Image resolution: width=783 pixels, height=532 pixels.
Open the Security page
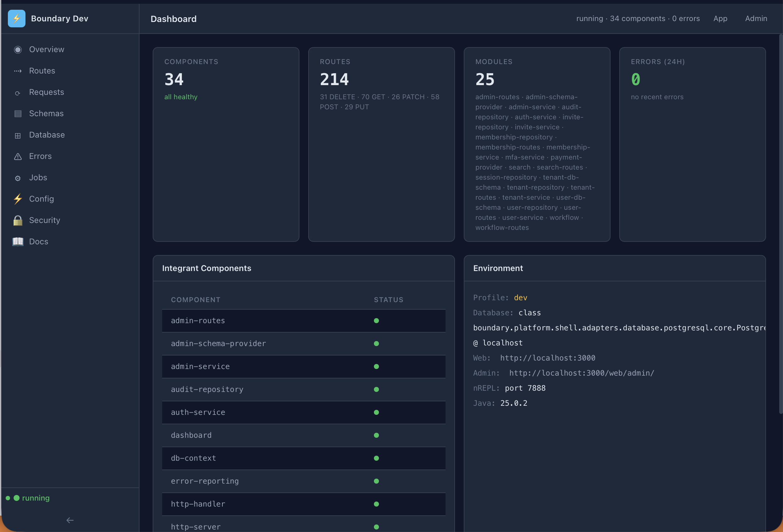point(70,220)
